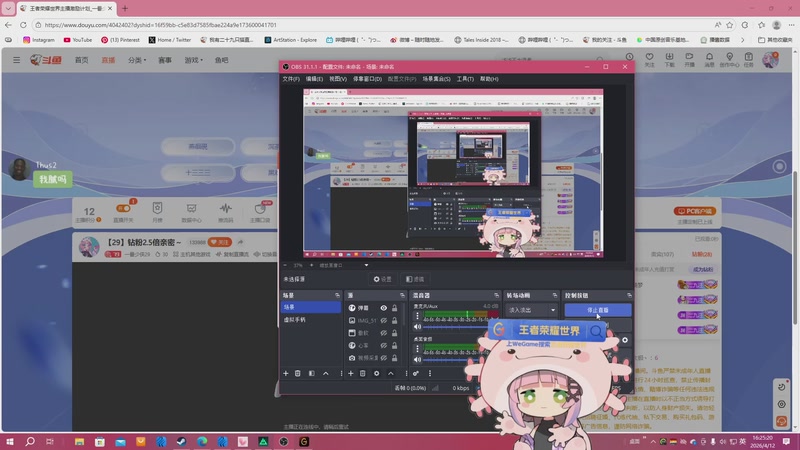Show the hidden 心率 source via its eye icon
The image size is (800, 450).
pos(384,345)
